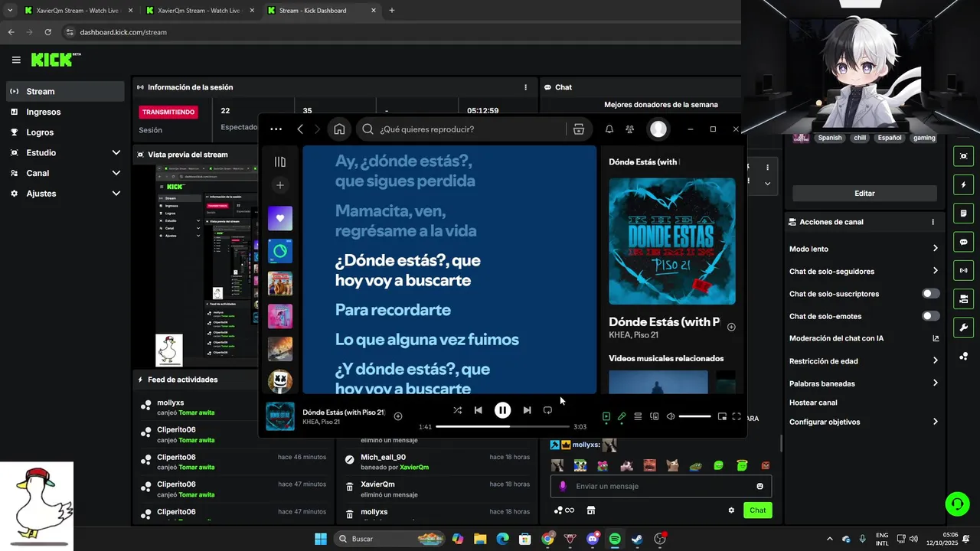Toggle Spotify shuffle

[457, 410]
